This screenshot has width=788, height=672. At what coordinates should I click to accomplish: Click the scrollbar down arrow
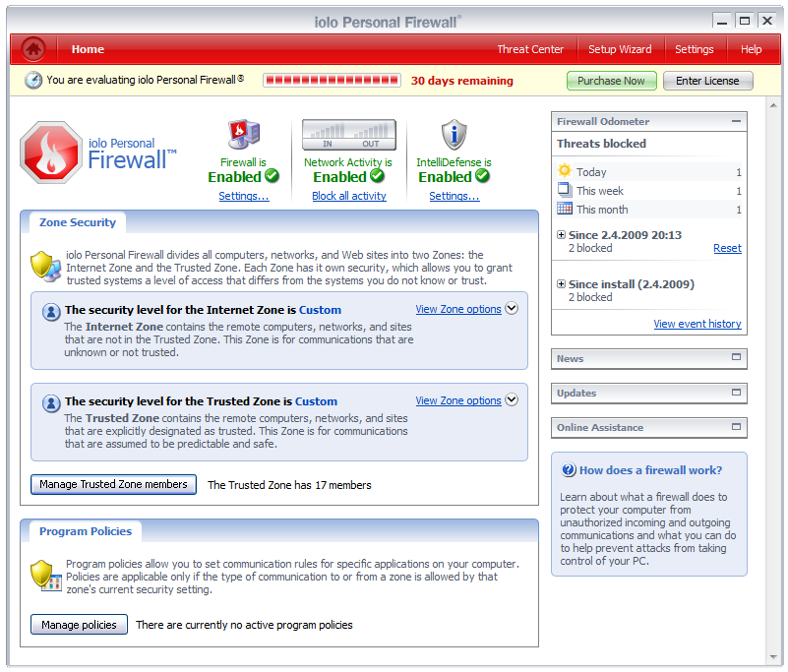773,657
